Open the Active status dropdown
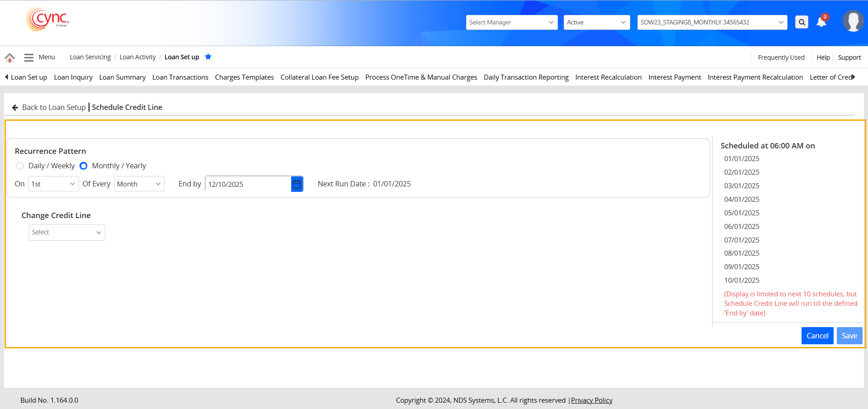 [x=596, y=22]
